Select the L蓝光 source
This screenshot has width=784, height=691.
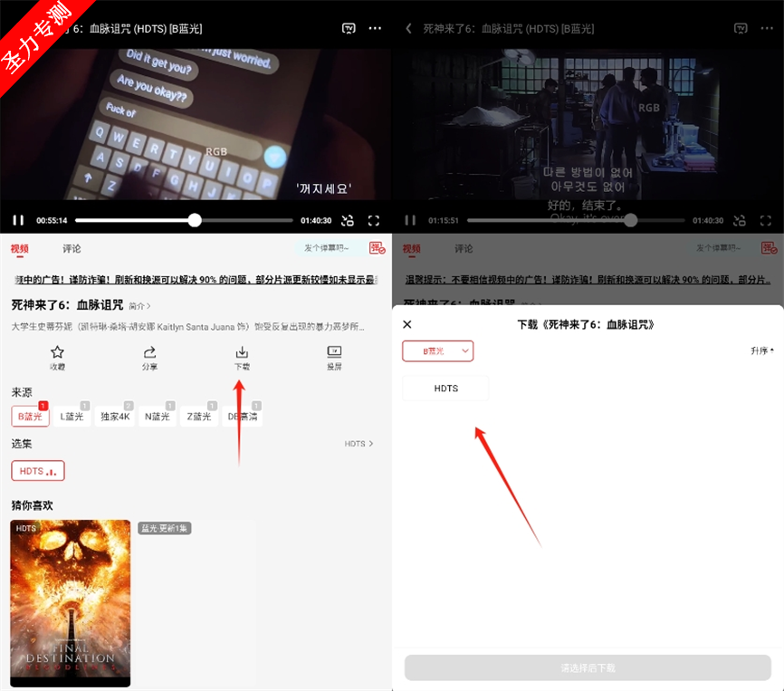(x=72, y=416)
